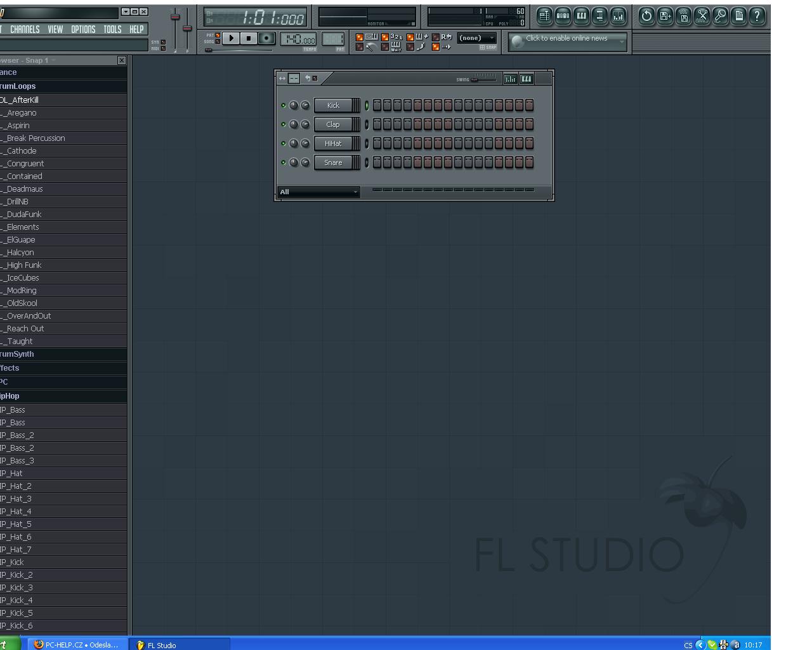The image size is (812, 650).
Task: Click the HiHat channel button
Action: [333, 143]
